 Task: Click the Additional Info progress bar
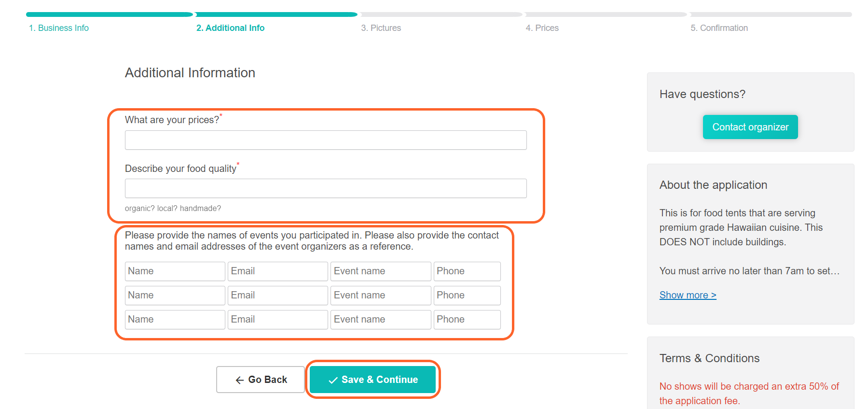pos(276,14)
